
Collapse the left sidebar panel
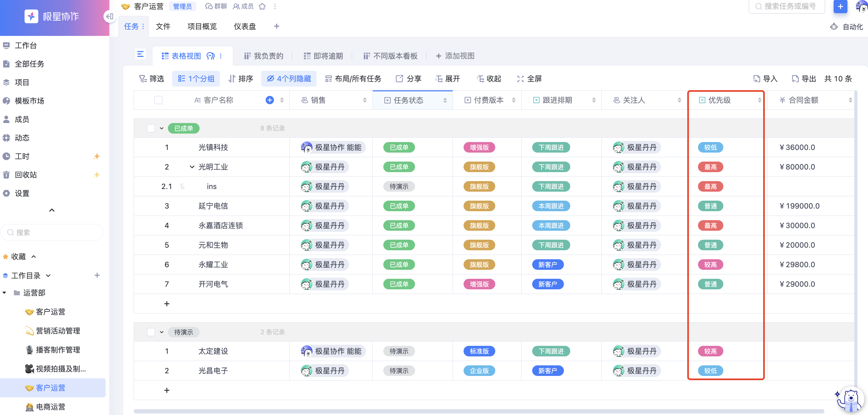point(110,16)
